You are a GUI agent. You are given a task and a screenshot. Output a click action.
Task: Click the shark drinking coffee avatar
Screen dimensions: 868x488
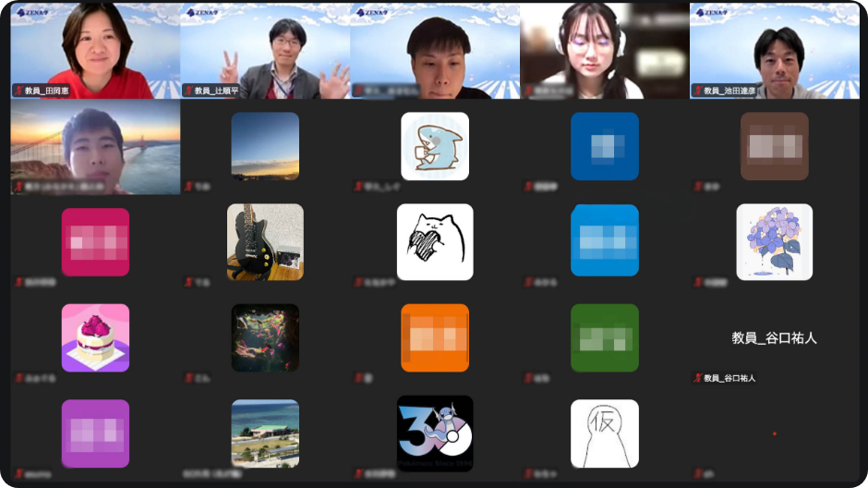point(435,146)
